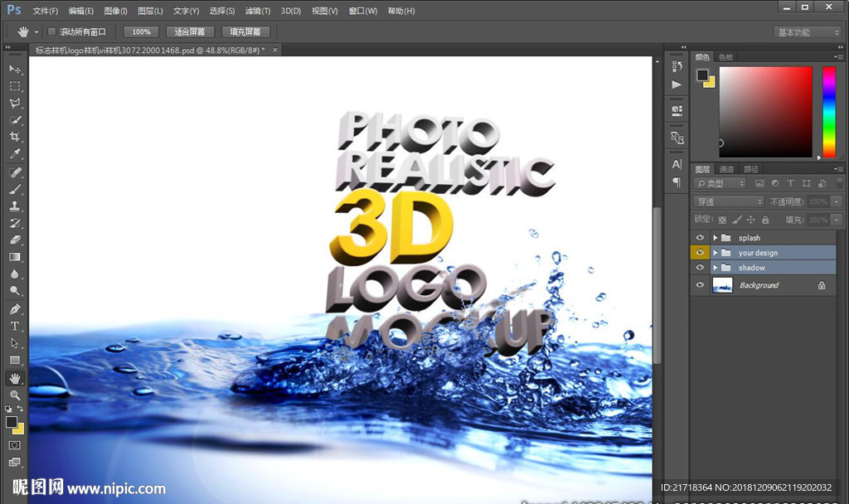Select the Eraser tool

[15, 240]
